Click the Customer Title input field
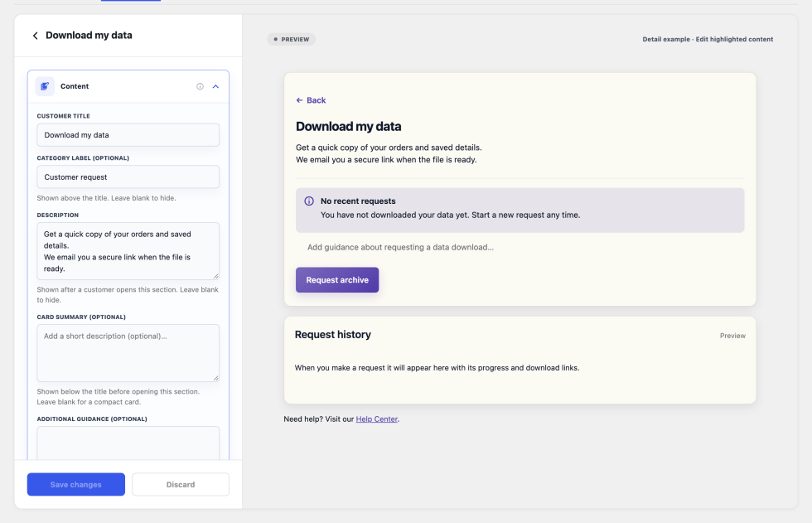 pos(128,135)
